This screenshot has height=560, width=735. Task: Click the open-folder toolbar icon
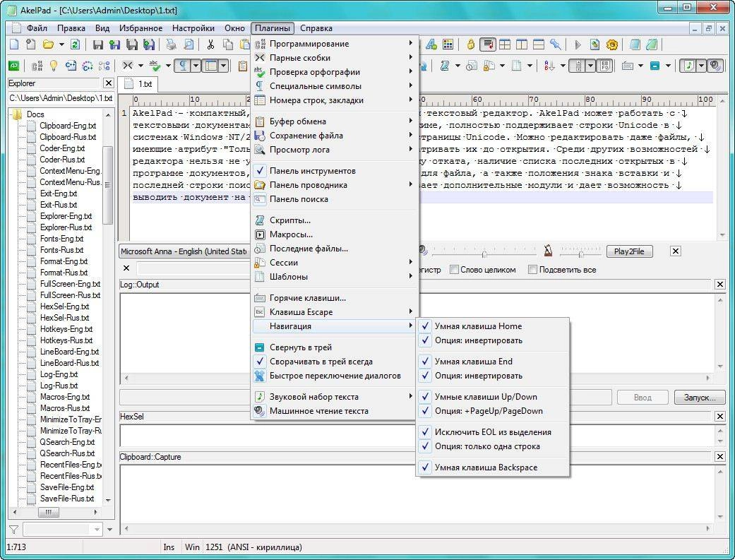coord(48,44)
